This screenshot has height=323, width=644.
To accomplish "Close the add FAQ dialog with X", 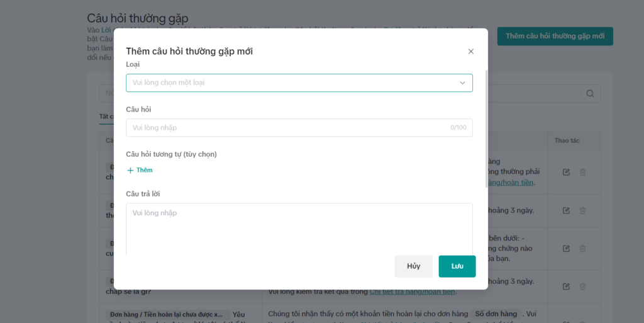I will tap(471, 52).
